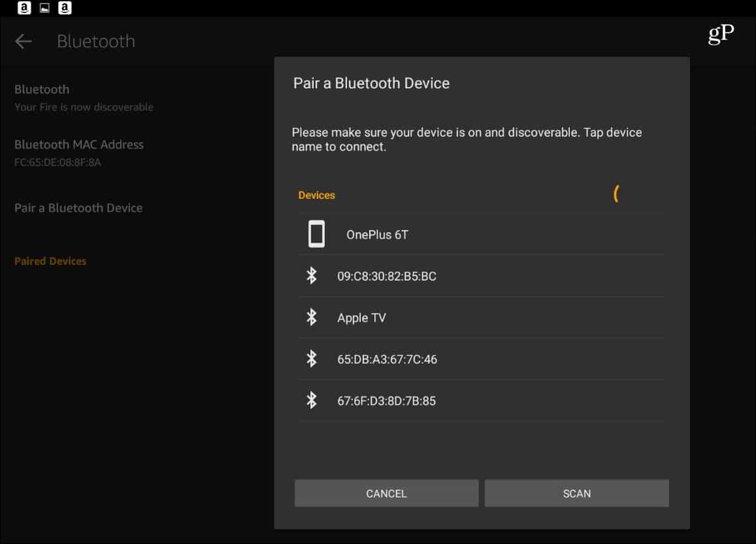The width and height of the screenshot is (756, 544).
Task: Pair with device 09:C8:30:82:B5:BC
Action: click(481, 276)
